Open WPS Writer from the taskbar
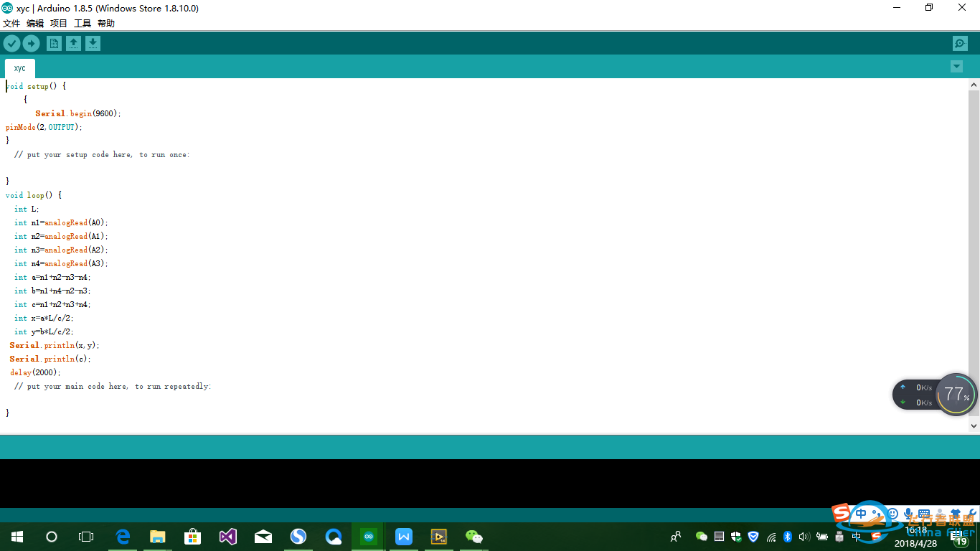Image resolution: width=980 pixels, height=551 pixels. (x=404, y=537)
